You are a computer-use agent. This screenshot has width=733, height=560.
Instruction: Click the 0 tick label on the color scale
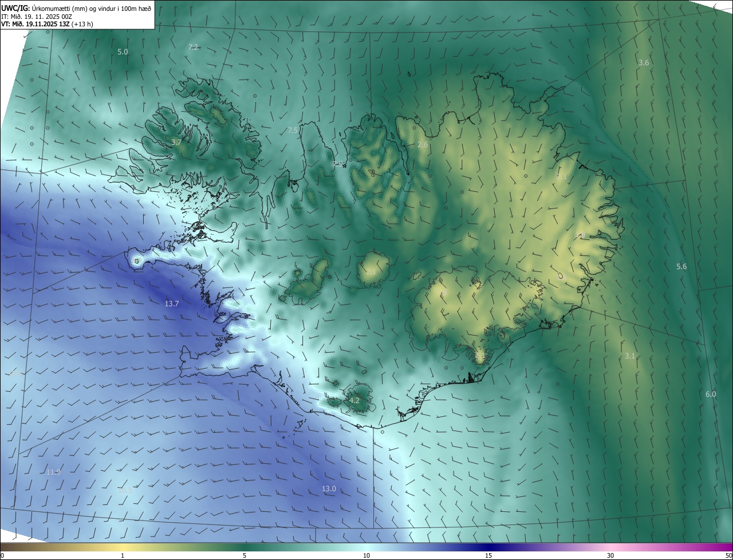pyautogui.click(x=2, y=556)
